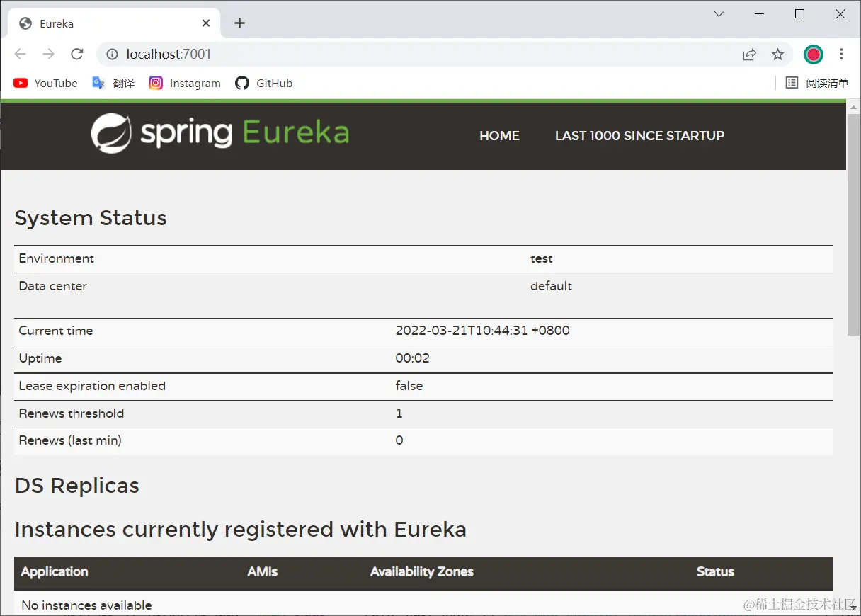Image resolution: width=861 pixels, height=616 pixels.
Task: Click the Uptime value 00:02
Action: [412, 358]
